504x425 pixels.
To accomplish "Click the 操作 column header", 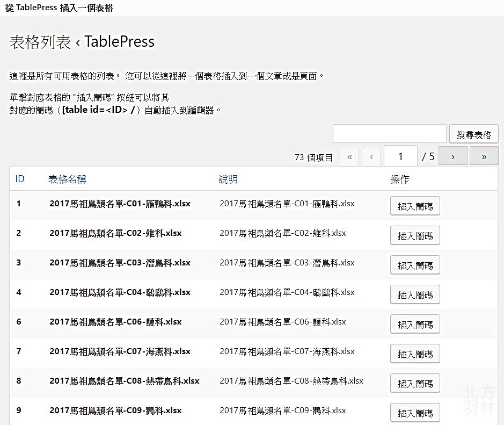I will tap(399, 179).
